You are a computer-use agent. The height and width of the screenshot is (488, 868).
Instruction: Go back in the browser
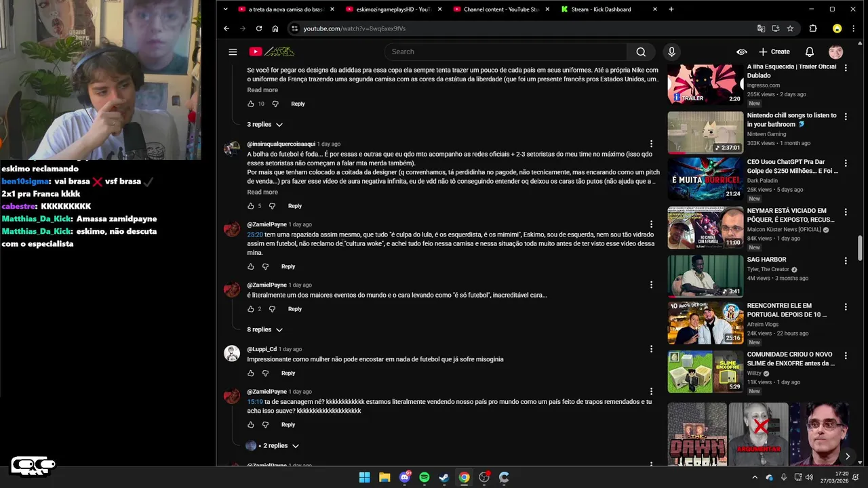(x=226, y=28)
